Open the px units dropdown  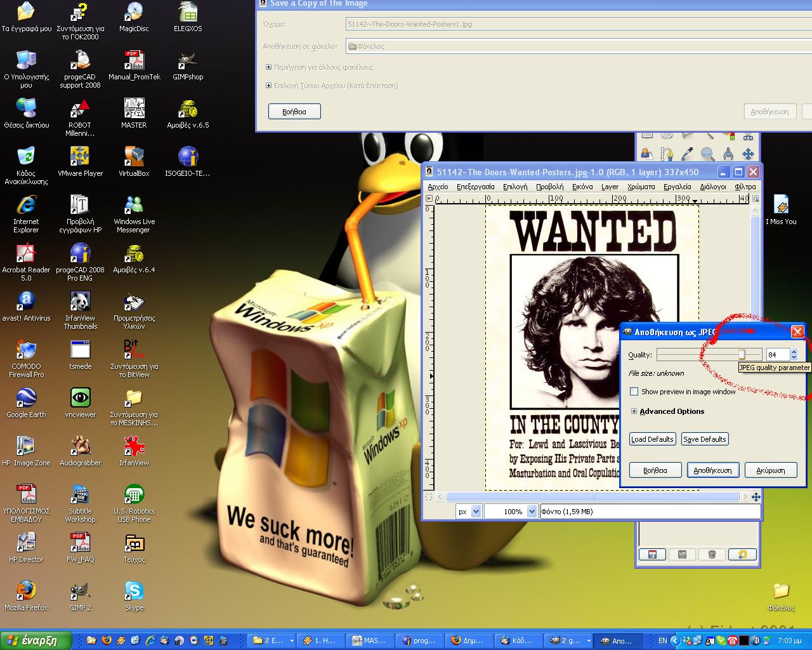coord(469,512)
